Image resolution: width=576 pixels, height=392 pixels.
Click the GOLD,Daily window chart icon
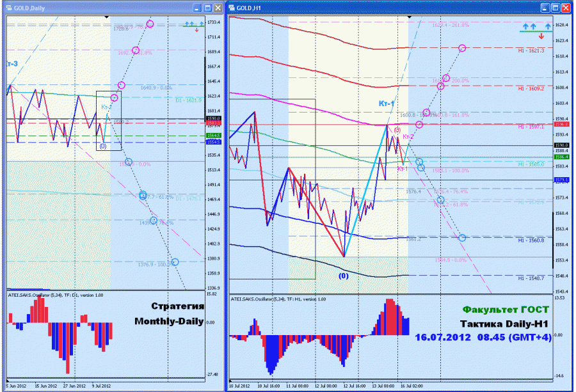pos(9,8)
